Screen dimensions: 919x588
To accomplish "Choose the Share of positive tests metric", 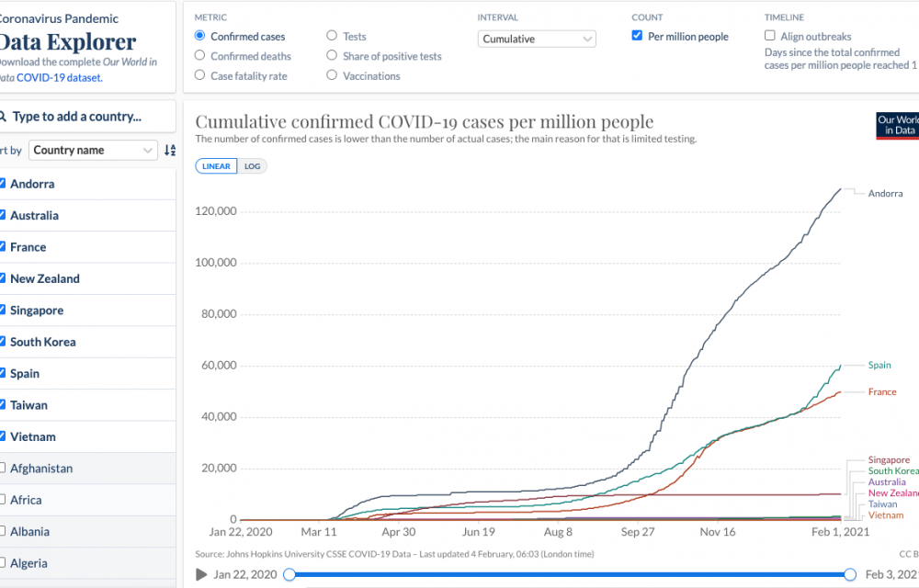I will pos(332,56).
